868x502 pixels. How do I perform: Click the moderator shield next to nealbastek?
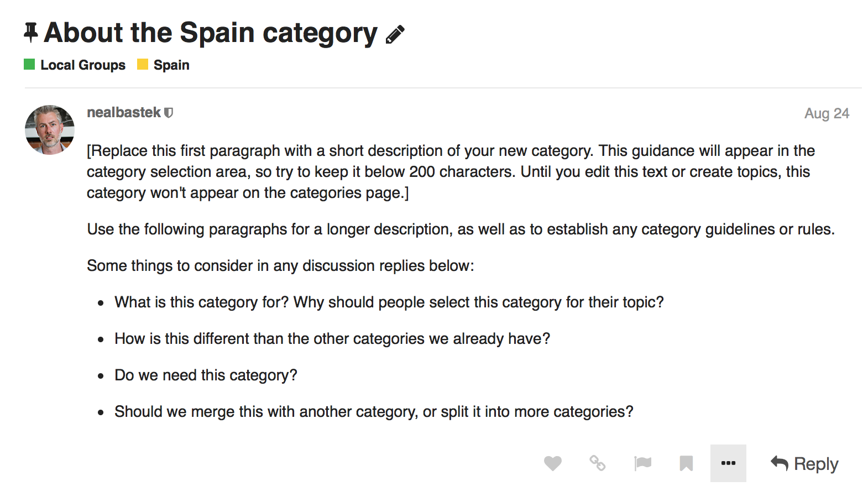pos(169,113)
